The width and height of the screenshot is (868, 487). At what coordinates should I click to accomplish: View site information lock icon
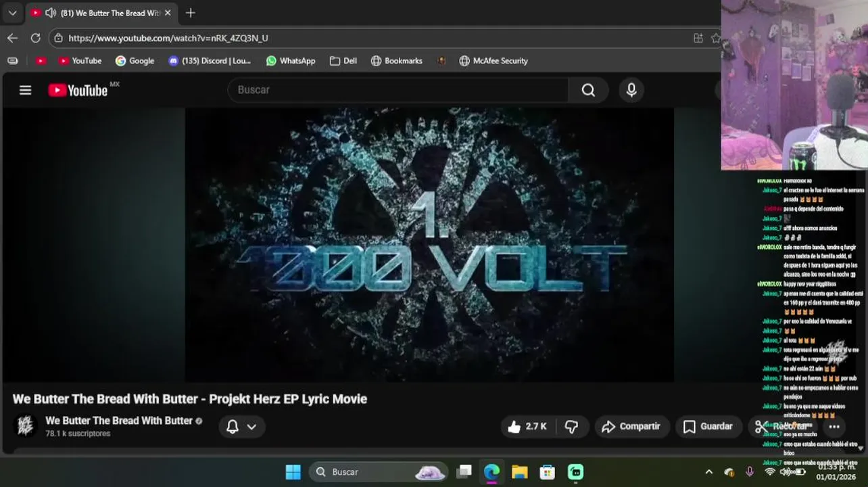59,38
